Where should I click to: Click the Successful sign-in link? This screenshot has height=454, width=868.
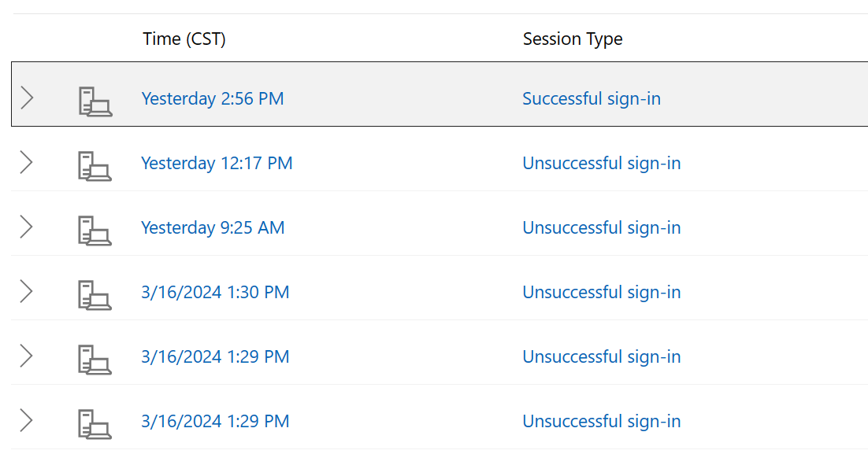592,98
